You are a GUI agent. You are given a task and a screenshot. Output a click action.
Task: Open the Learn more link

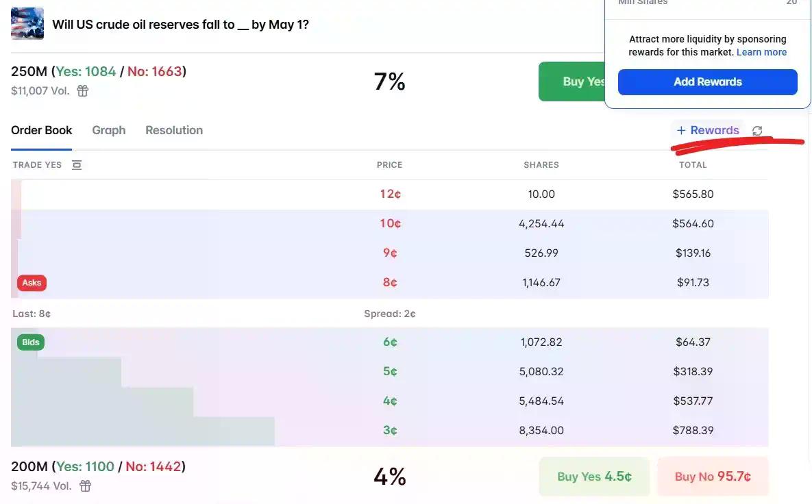pyautogui.click(x=761, y=52)
